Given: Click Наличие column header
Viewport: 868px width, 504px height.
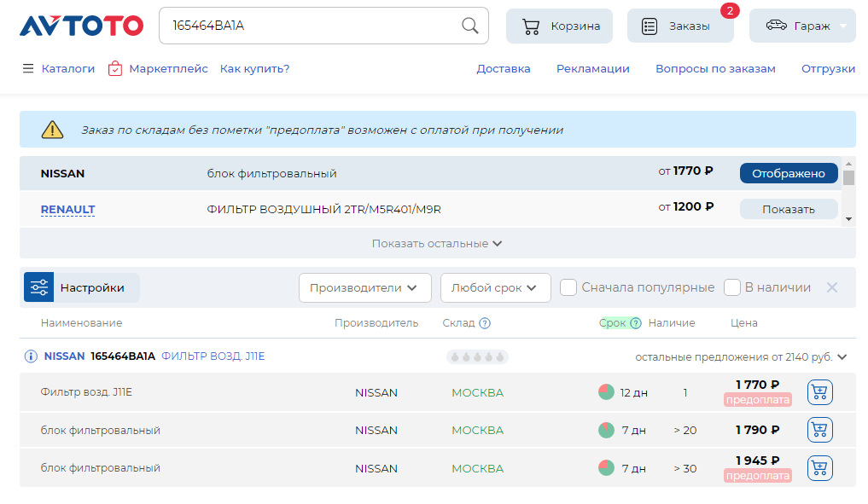Looking at the screenshot, I should [672, 323].
